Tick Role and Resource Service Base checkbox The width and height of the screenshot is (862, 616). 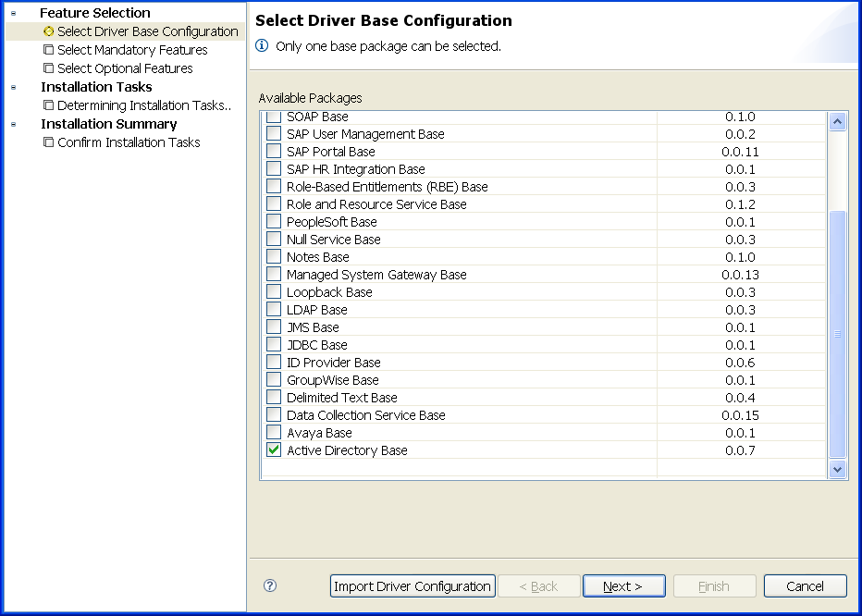[x=274, y=203]
